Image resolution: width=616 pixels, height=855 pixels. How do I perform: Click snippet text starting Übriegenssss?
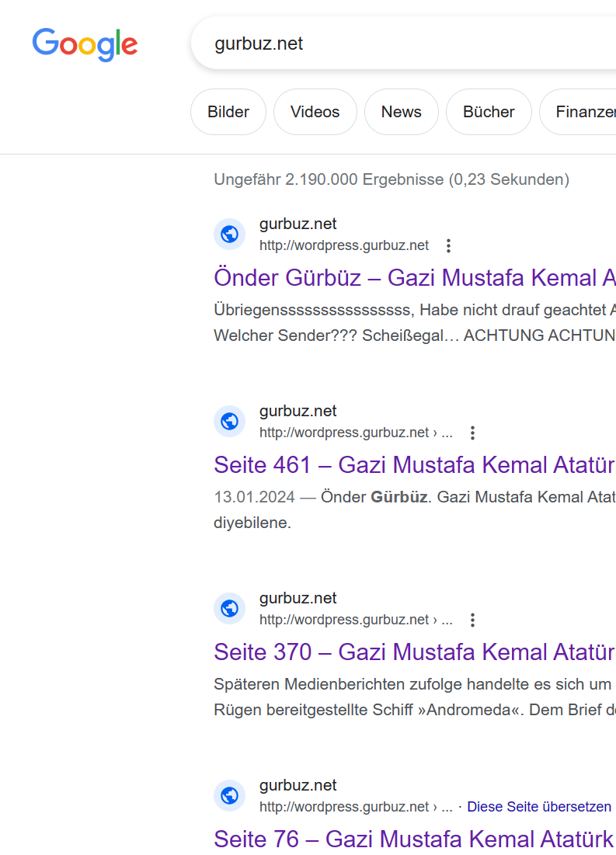[415, 322]
